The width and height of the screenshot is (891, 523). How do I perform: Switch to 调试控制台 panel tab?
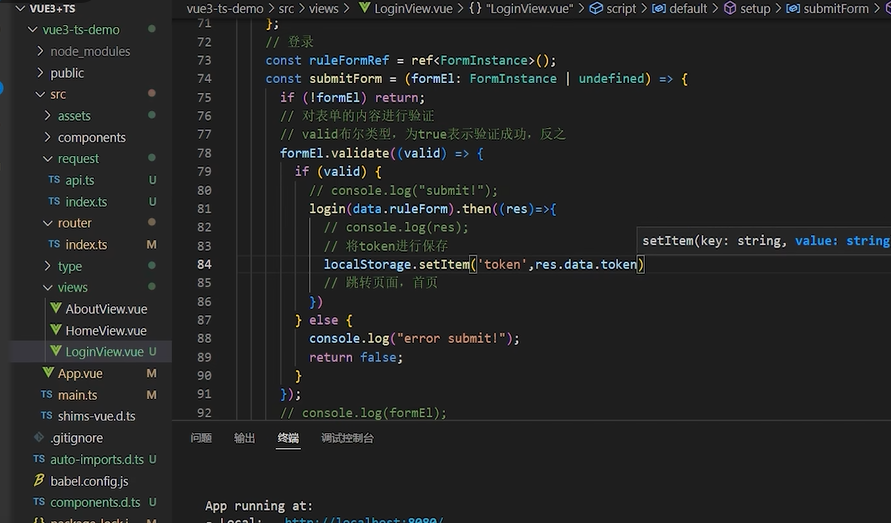(347, 438)
